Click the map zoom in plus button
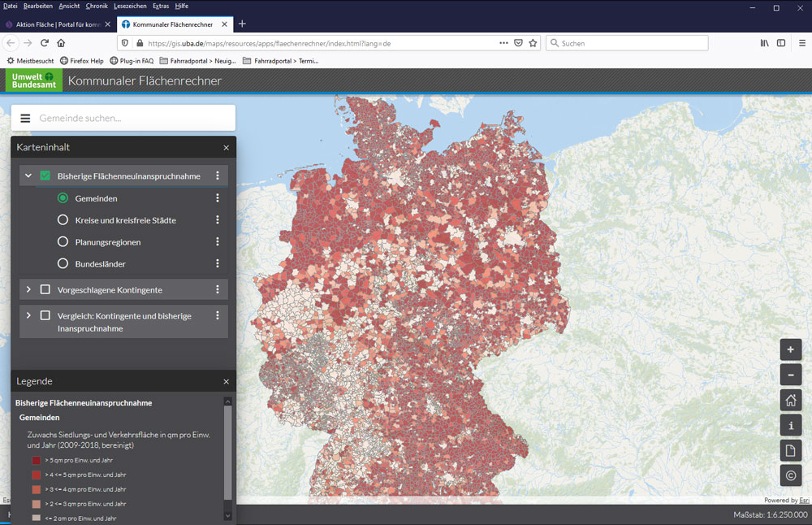The height and width of the screenshot is (525, 812). [790, 349]
